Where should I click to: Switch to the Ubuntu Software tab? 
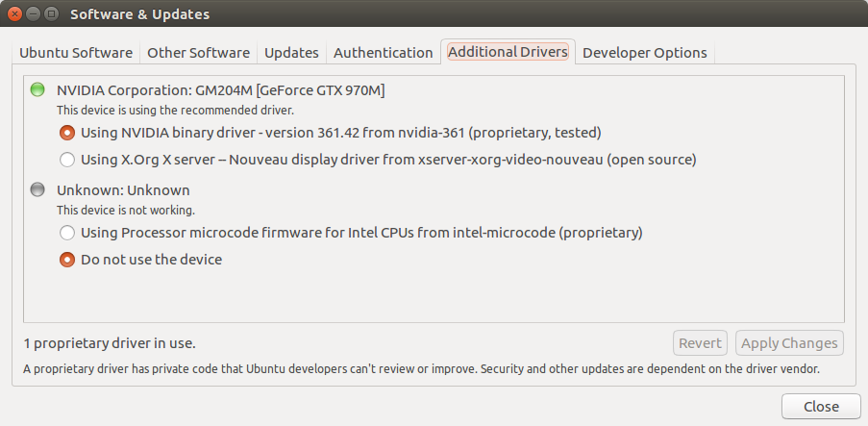[78, 53]
